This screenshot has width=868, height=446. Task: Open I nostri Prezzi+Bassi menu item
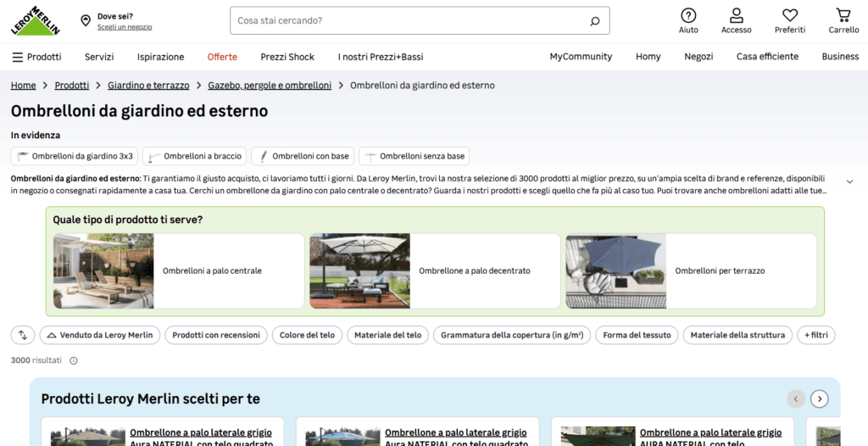(x=381, y=57)
